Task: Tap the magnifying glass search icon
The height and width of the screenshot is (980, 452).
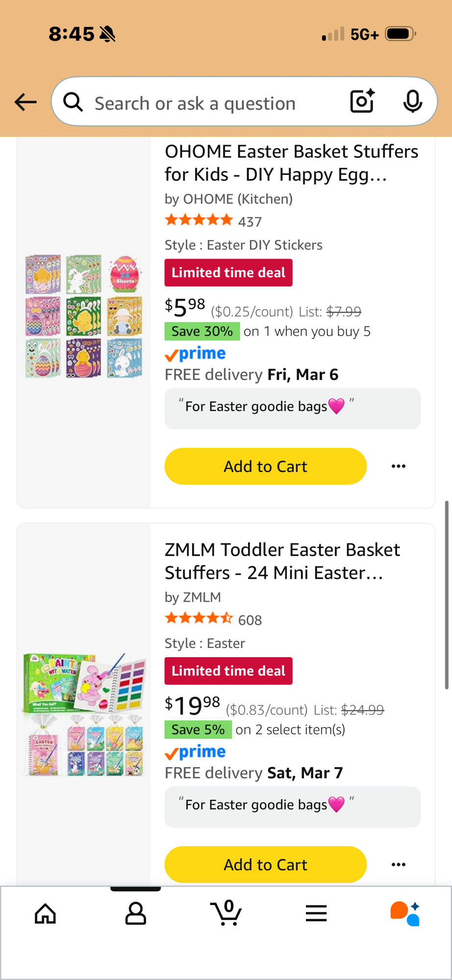Action: [x=73, y=102]
